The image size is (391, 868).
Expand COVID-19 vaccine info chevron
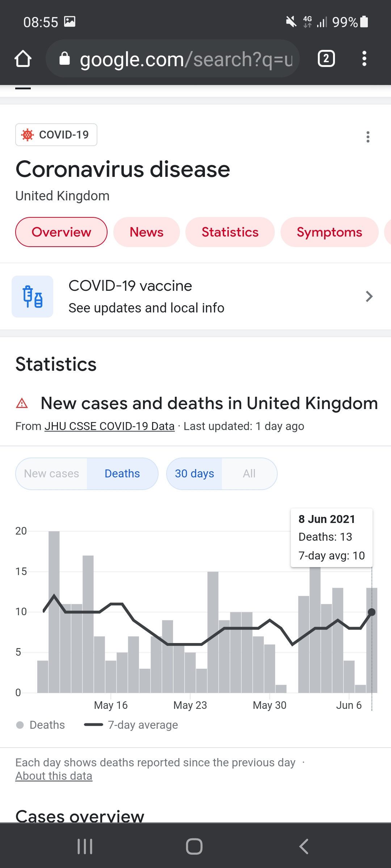tap(369, 297)
